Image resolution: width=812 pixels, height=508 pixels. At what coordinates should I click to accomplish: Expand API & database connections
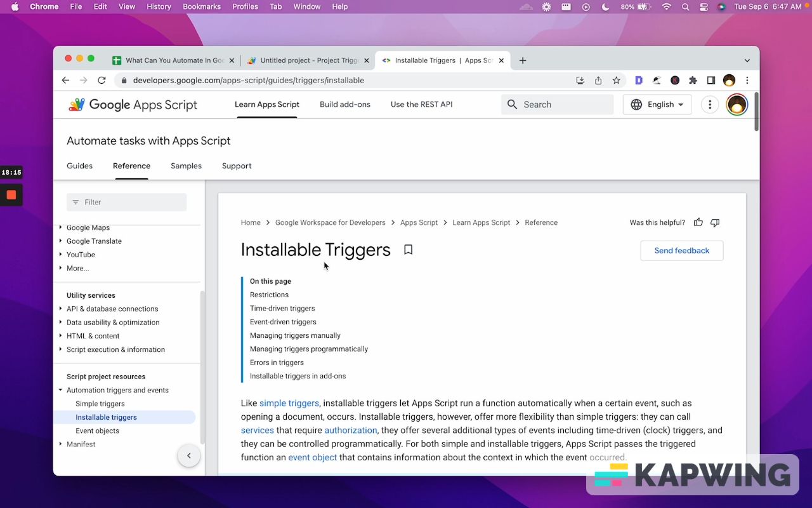(x=61, y=309)
